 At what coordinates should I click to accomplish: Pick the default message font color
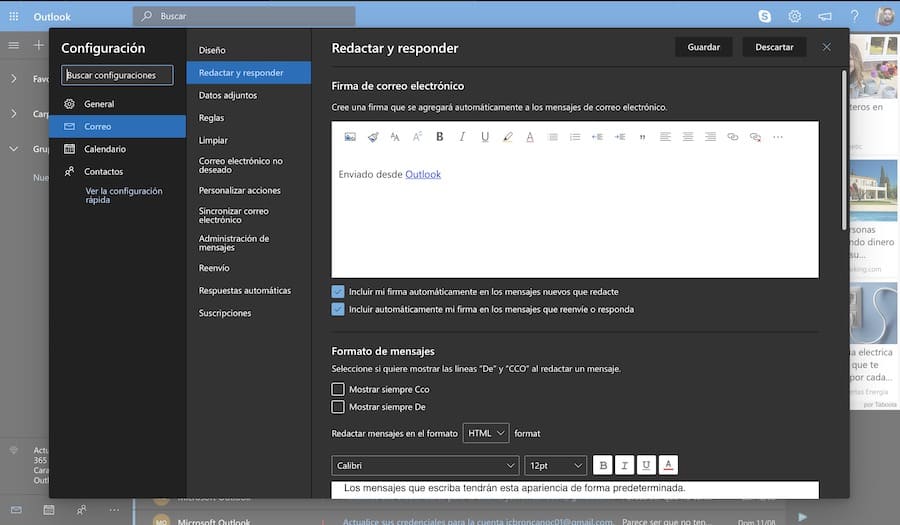coord(669,465)
